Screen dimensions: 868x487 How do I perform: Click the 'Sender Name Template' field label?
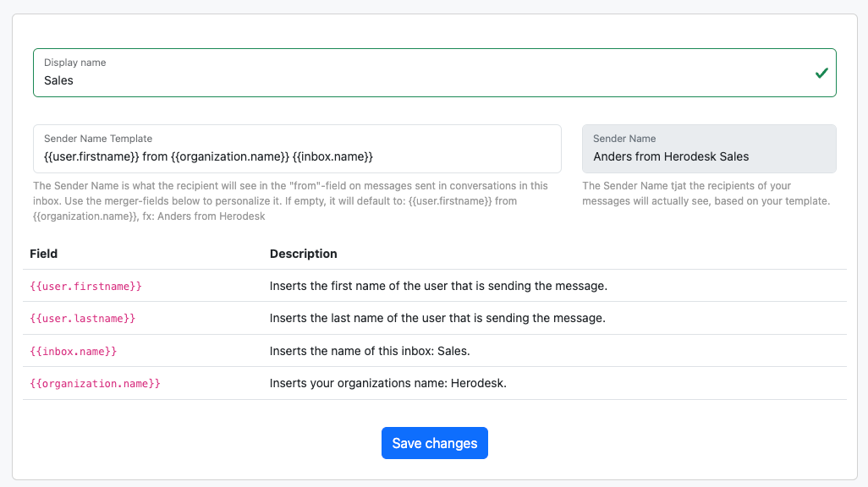[x=98, y=139]
